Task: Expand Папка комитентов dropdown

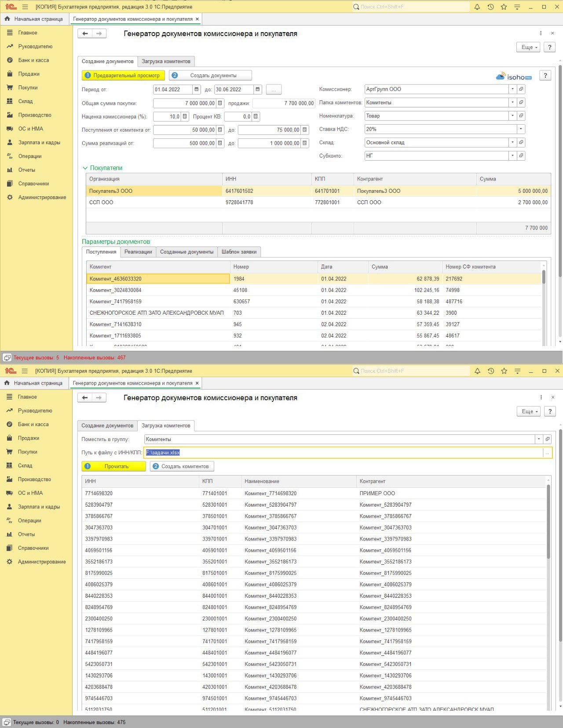Action: [512, 102]
